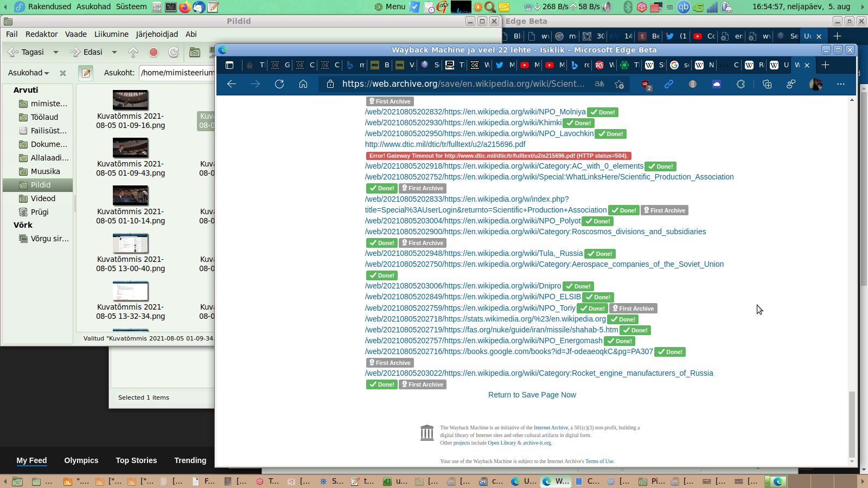Toggle the location text entry pencil button
This screenshot has height=488, width=868.
(x=86, y=73)
